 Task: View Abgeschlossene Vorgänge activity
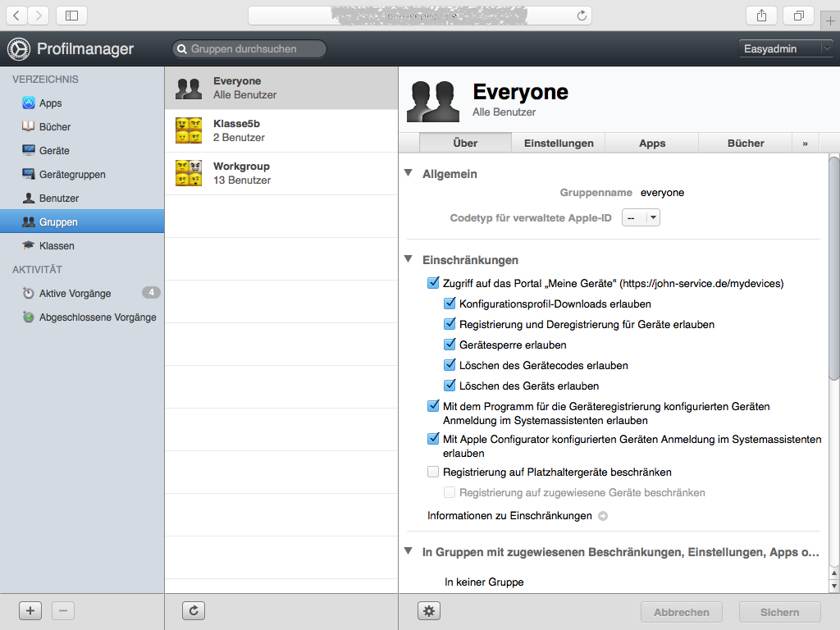[x=82, y=317]
